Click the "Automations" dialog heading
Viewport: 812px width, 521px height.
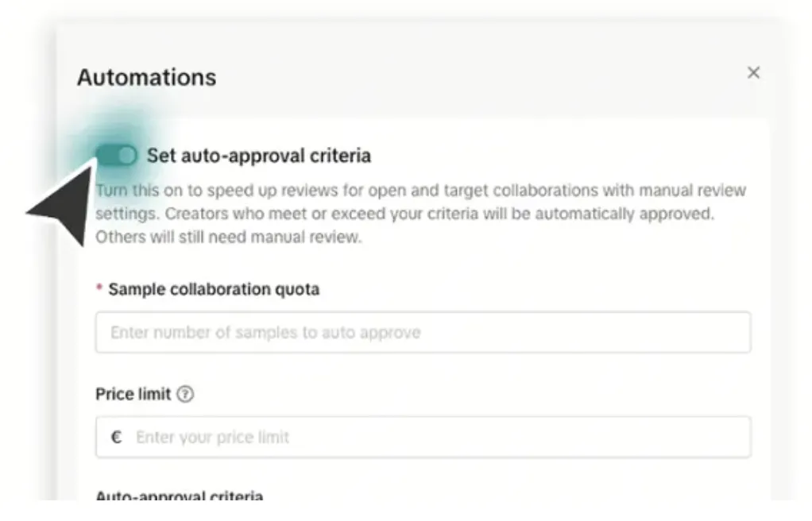[146, 78]
